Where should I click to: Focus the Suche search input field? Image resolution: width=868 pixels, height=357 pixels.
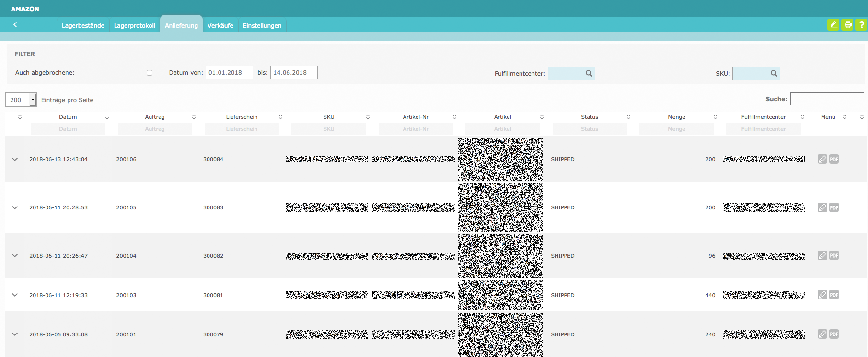click(827, 99)
